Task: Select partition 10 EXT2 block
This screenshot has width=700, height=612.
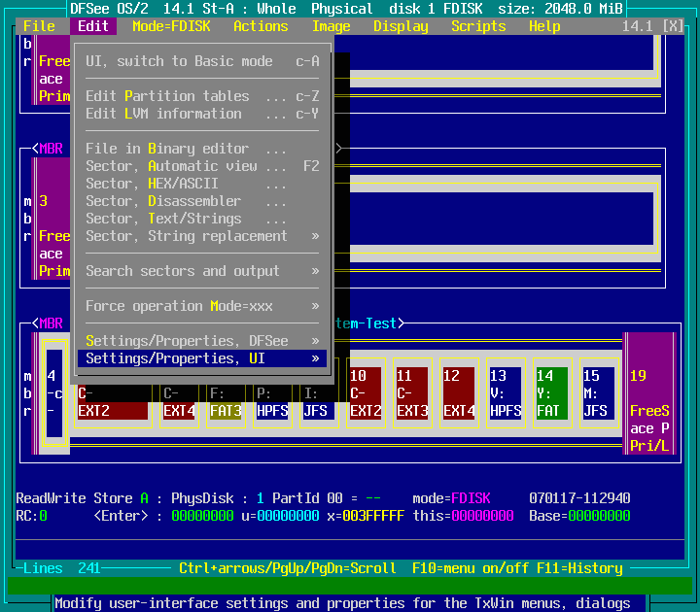Action: pos(366,392)
